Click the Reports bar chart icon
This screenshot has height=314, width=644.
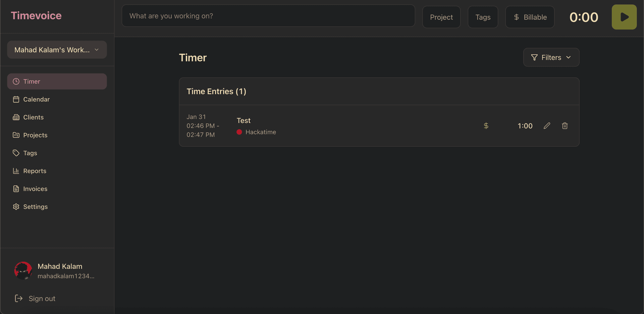[16, 171]
